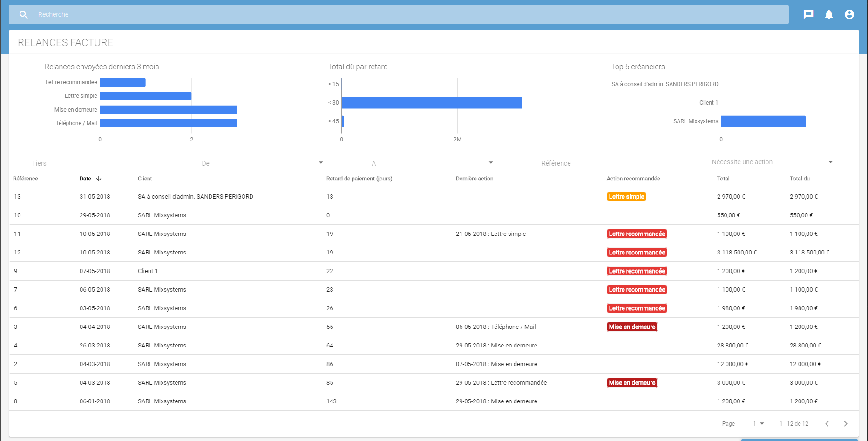Sort by Dernière action column header
Screen dimensions: 868x441
[x=475, y=179]
